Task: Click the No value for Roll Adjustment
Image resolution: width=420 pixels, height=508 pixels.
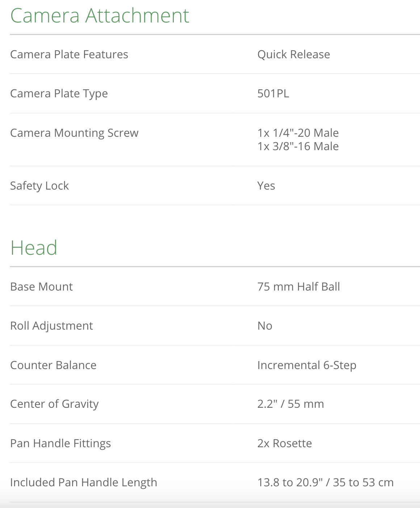Action: [x=265, y=326]
